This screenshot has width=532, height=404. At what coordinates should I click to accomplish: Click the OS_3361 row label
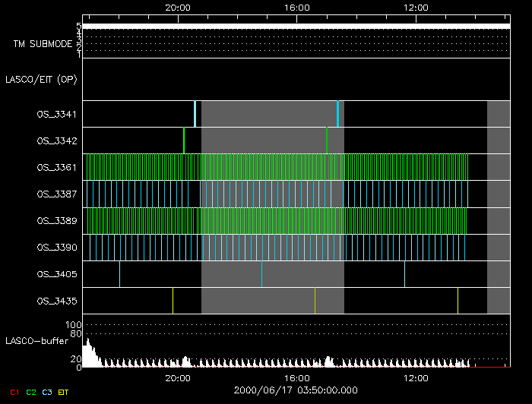tap(56, 168)
